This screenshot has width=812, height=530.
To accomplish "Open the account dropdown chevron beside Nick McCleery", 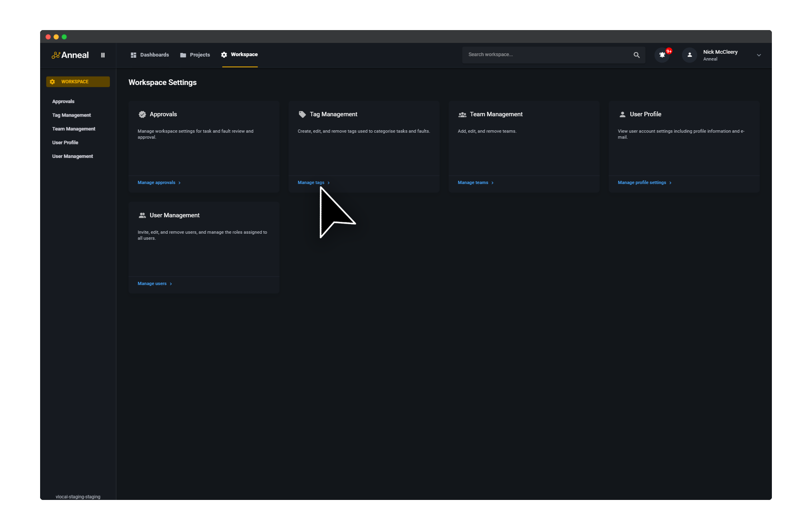I will [x=759, y=55].
